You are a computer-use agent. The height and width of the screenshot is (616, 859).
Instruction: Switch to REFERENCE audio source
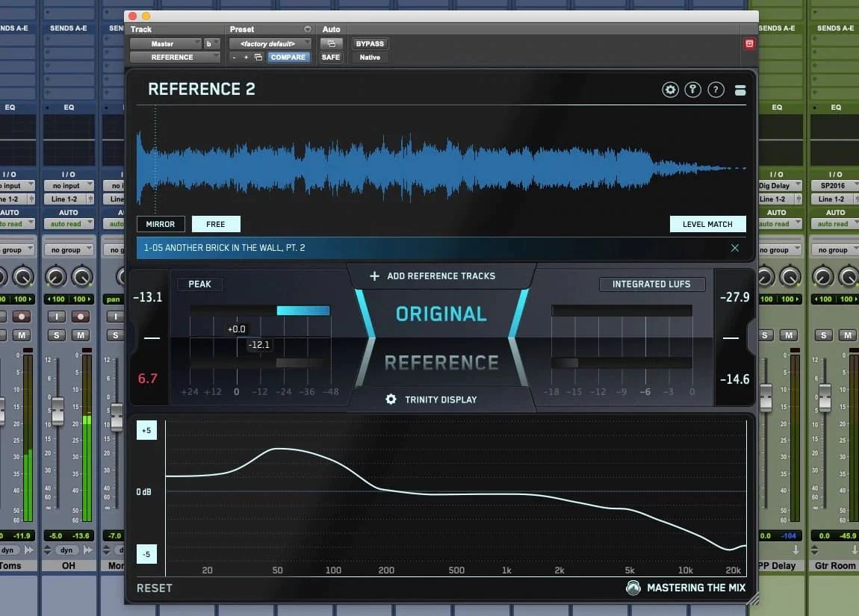[x=441, y=363]
